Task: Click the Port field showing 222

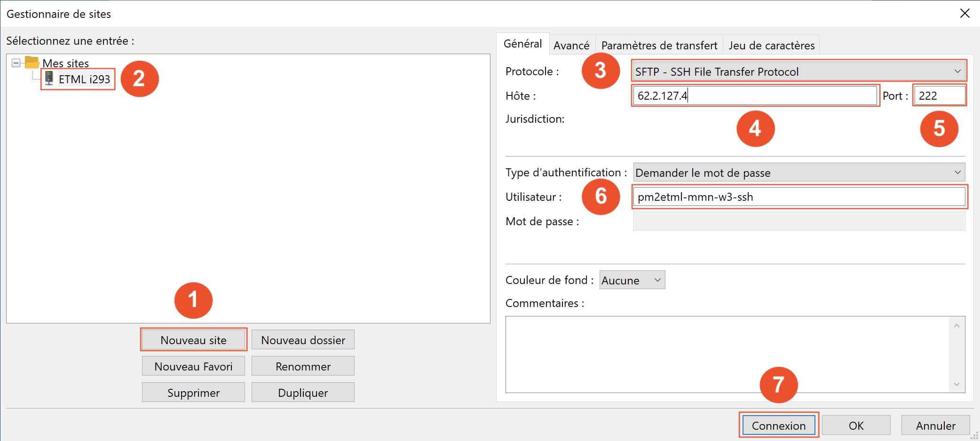Action: point(939,96)
